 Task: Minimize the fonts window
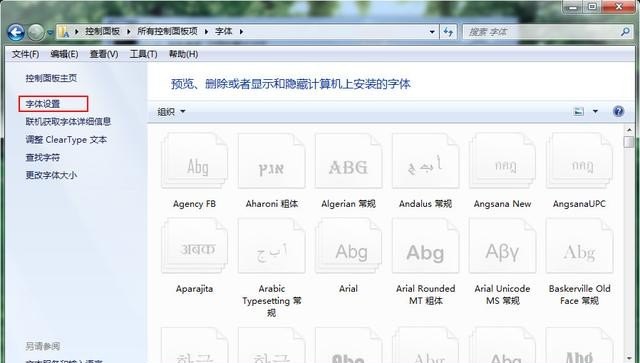click(573, 7)
